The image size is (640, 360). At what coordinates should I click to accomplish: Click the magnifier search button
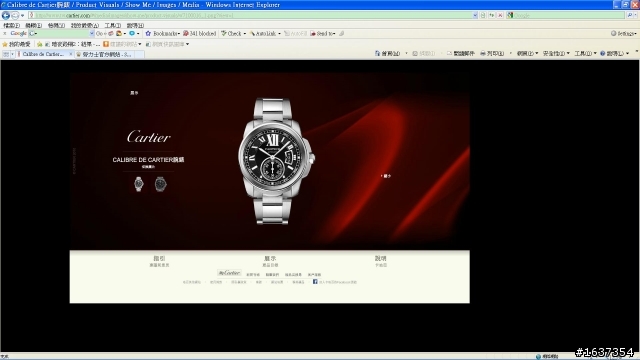click(630, 16)
